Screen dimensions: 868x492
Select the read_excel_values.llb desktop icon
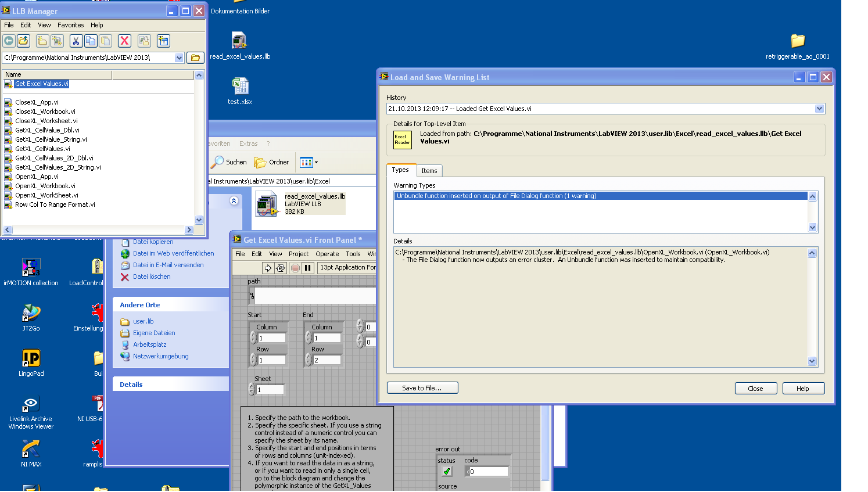tap(240, 46)
